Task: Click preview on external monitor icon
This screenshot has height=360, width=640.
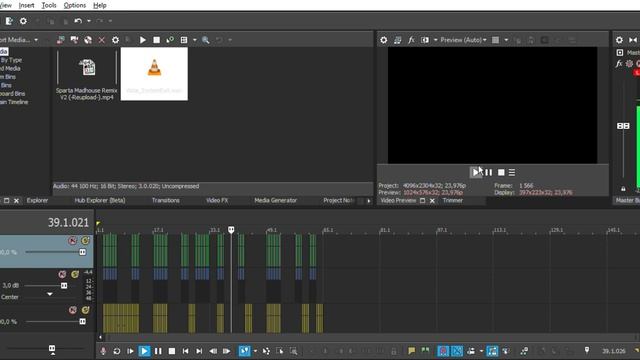Action: 398,40
